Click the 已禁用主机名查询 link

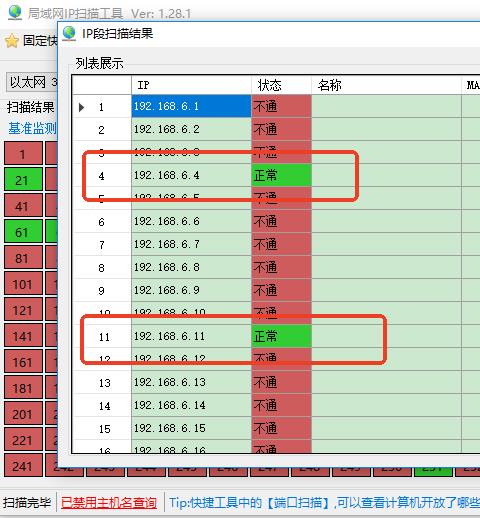pyautogui.click(x=109, y=503)
